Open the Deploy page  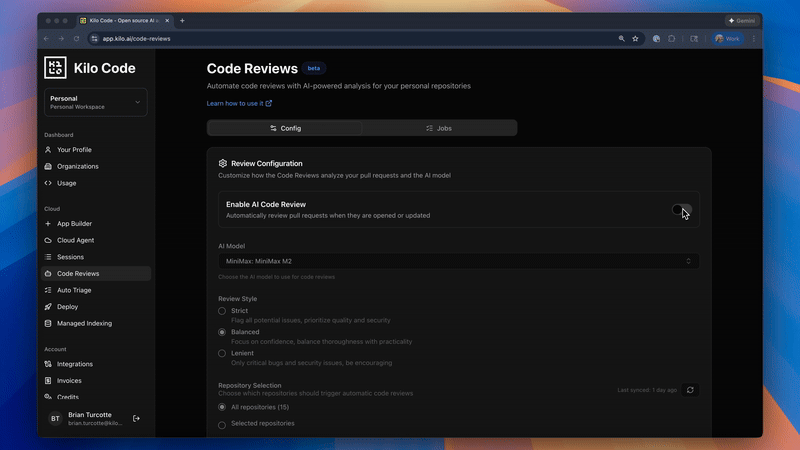tap(67, 307)
